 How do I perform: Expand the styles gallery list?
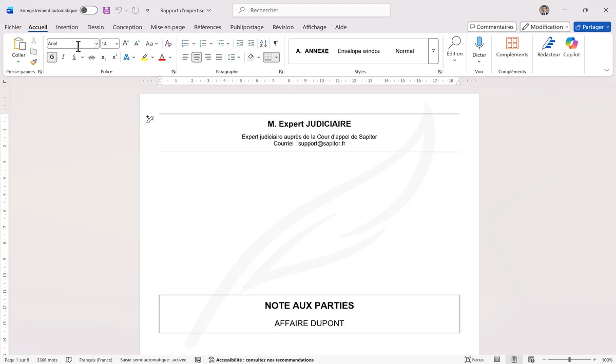coord(433,51)
